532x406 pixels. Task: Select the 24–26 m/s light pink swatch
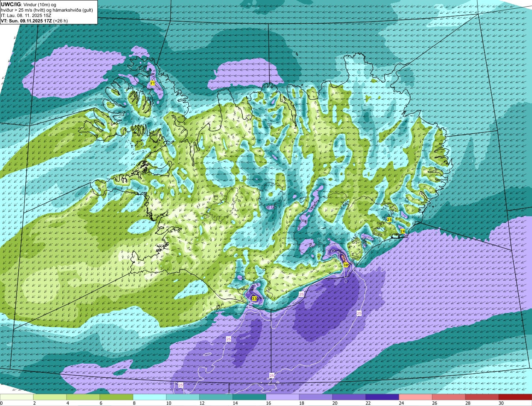(416, 397)
